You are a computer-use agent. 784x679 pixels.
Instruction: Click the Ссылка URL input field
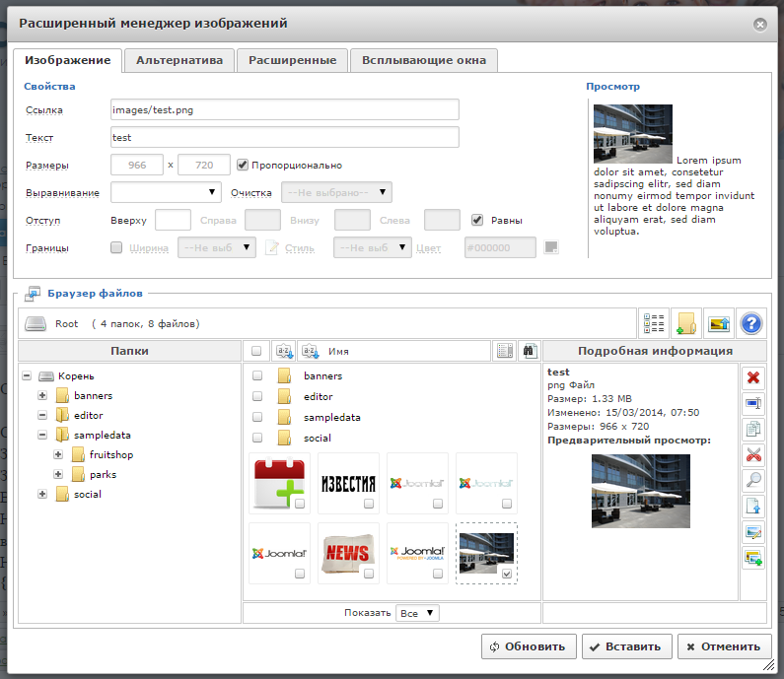(x=284, y=109)
